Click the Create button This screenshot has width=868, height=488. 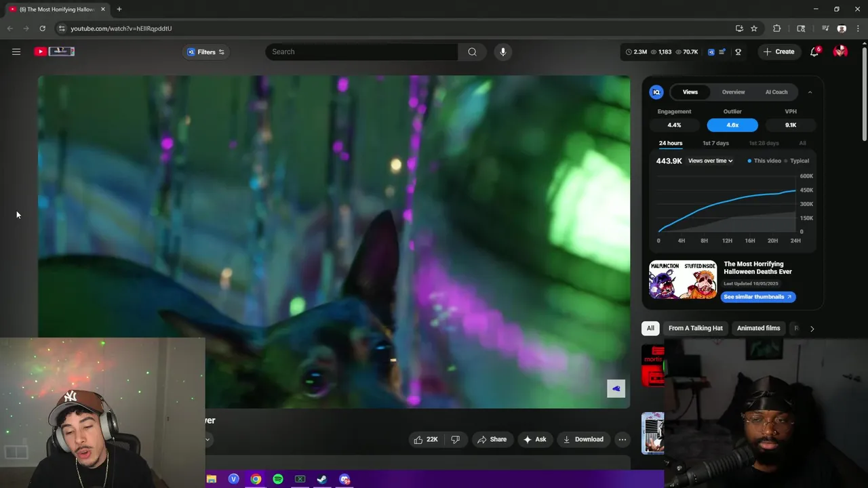[x=779, y=52]
